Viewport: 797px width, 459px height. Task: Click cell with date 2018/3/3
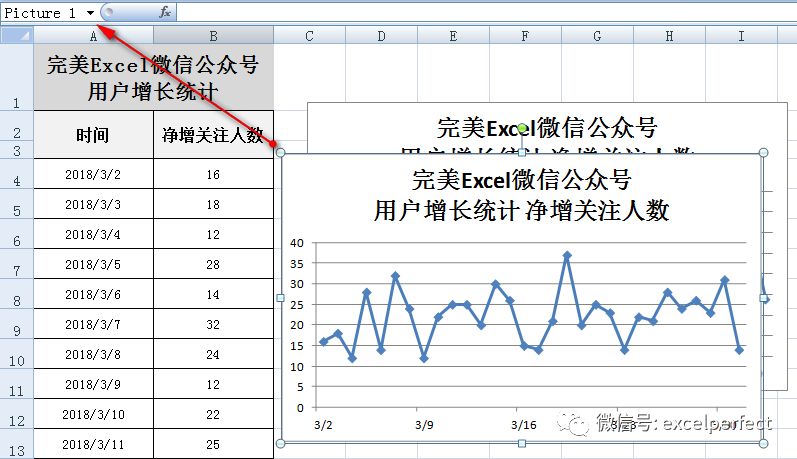(x=94, y=204)
